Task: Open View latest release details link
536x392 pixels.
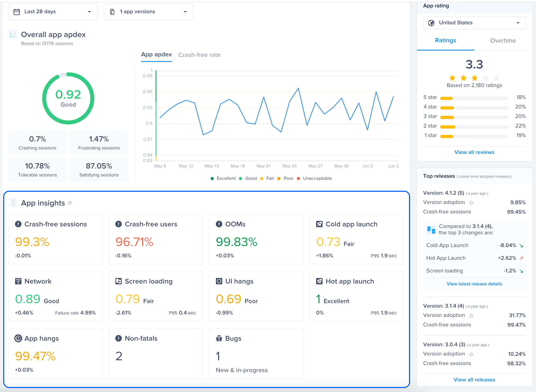Action: coord(474,284)
